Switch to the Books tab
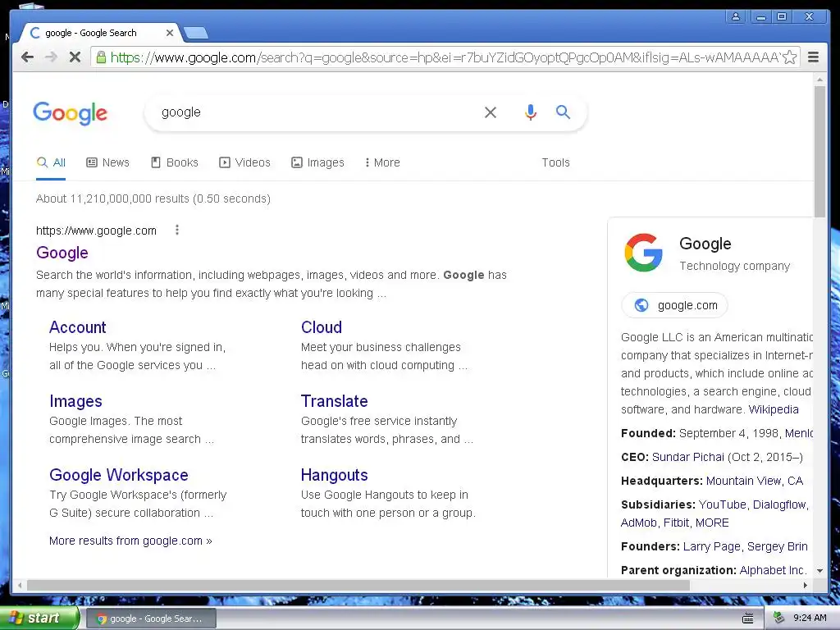840x630 pixels. point(175,162)
